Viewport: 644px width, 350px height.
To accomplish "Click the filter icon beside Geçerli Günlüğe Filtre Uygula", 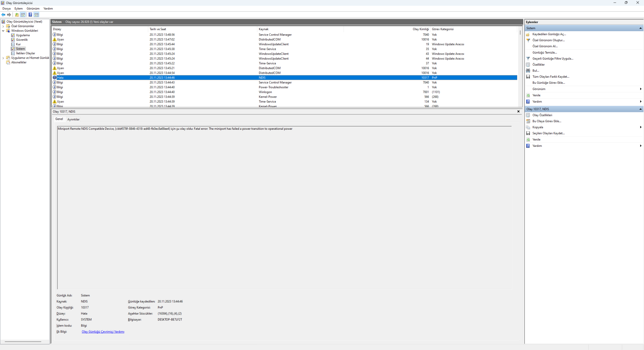I will click(528, 59).
